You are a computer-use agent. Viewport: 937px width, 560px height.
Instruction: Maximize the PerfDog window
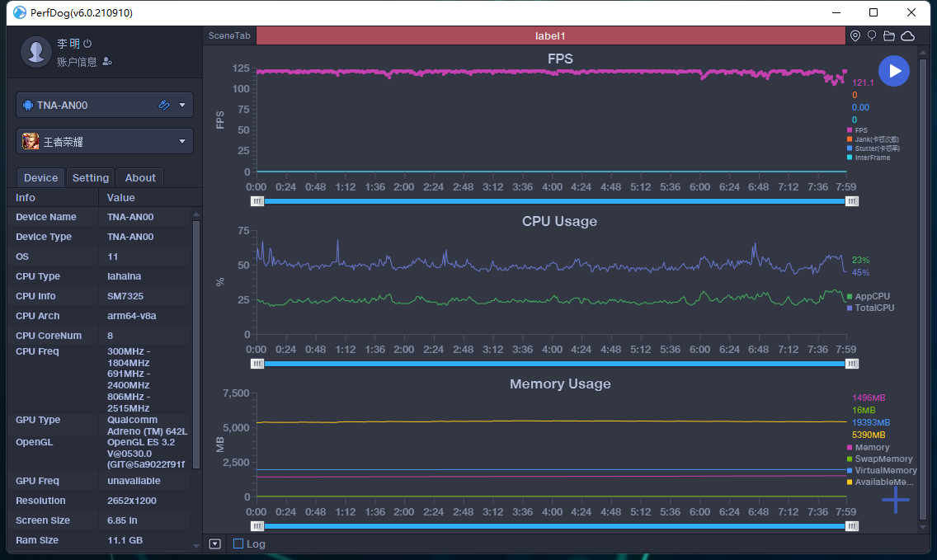click(x=873, y=12)
